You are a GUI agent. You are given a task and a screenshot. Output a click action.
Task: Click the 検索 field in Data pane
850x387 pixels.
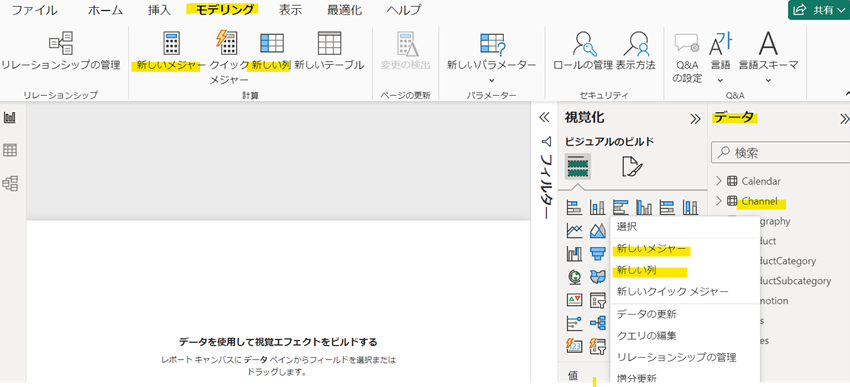[x=781, y=153]
